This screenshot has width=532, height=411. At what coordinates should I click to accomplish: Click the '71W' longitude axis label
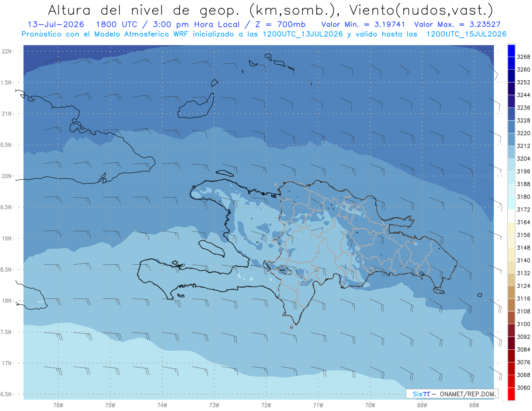tap(318, 405)
